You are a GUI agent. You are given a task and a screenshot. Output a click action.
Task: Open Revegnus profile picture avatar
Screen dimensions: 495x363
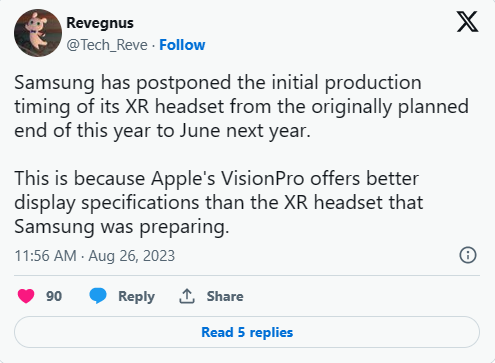(x=38, y=33)
